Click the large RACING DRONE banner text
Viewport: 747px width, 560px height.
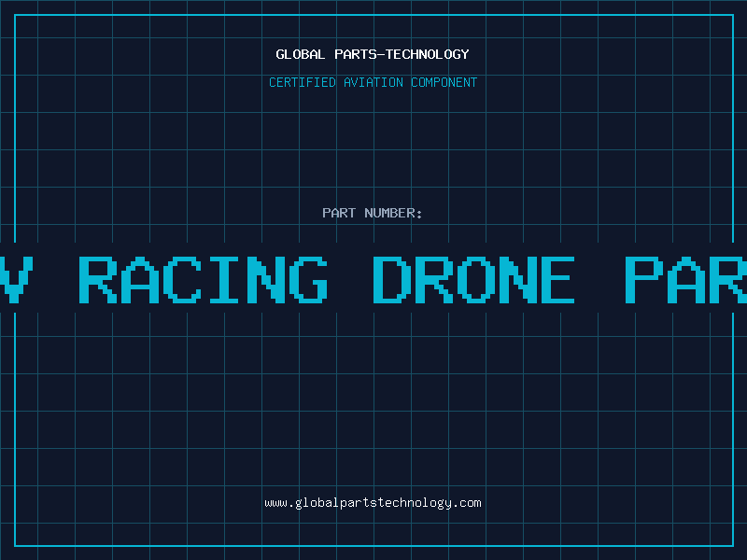[373, 279]
